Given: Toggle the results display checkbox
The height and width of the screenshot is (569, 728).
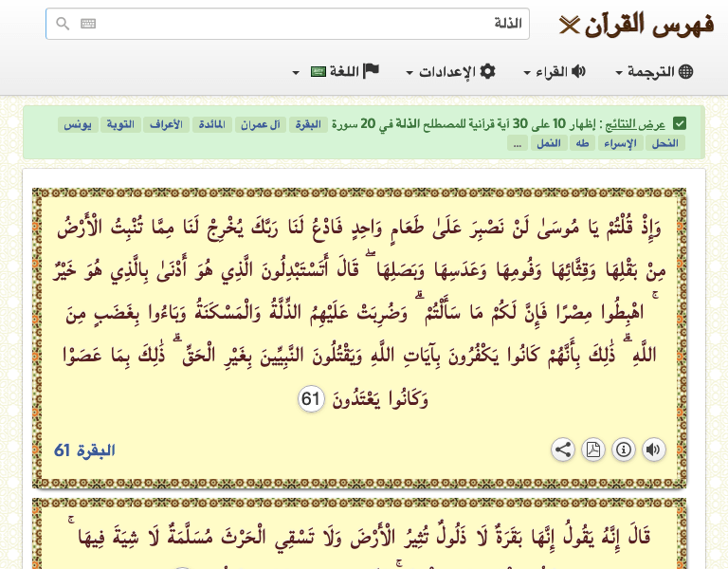Looking at the screenshot, I should coord(680,124).
